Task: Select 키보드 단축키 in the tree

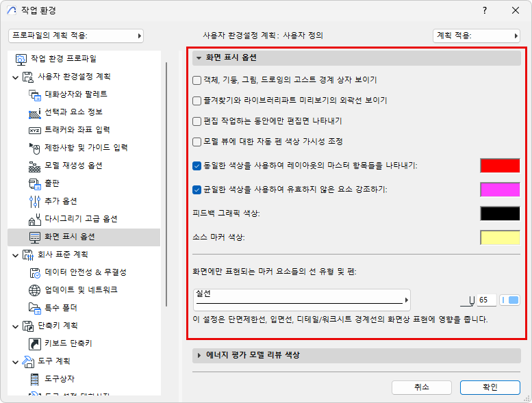Action: pos(68,343)
